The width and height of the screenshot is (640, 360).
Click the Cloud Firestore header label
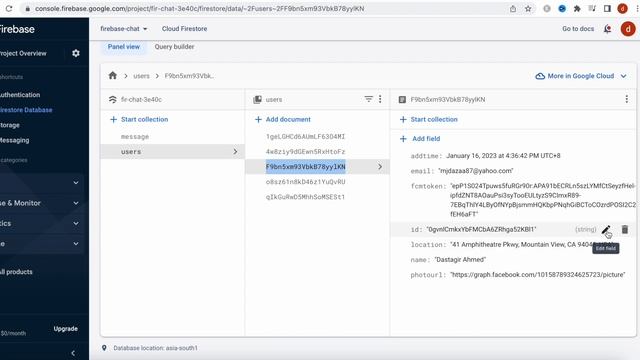(x=184, y=29)
